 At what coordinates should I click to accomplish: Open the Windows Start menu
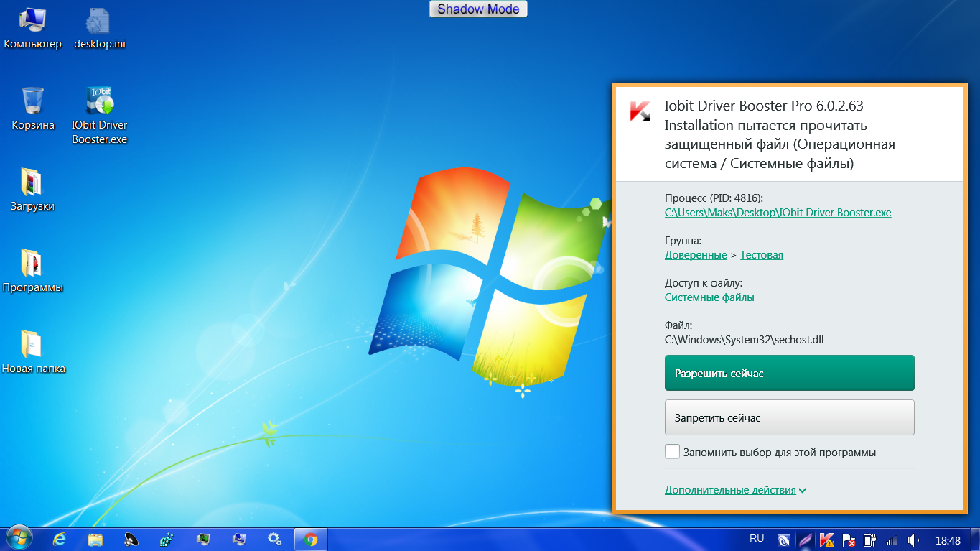pyautogui.click(x=19, y=539)
